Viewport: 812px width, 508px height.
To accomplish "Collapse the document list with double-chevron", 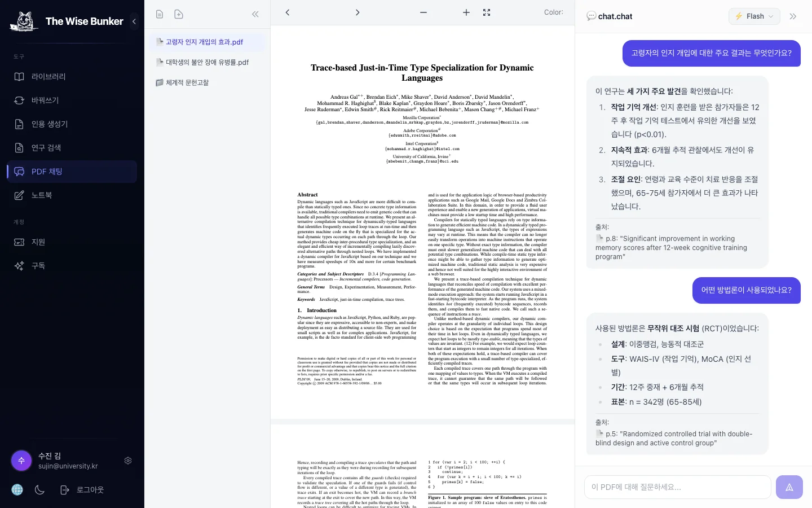I will pos(255,14).
